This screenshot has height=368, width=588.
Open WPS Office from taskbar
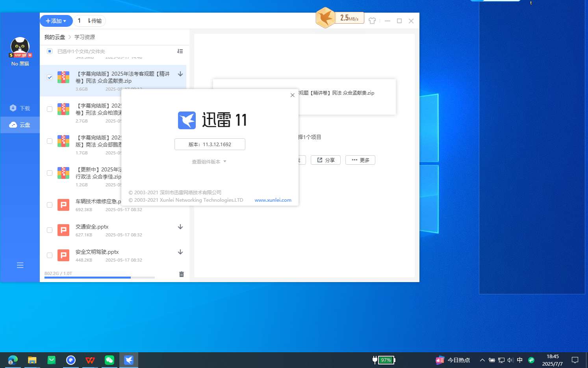coord(90,360)
